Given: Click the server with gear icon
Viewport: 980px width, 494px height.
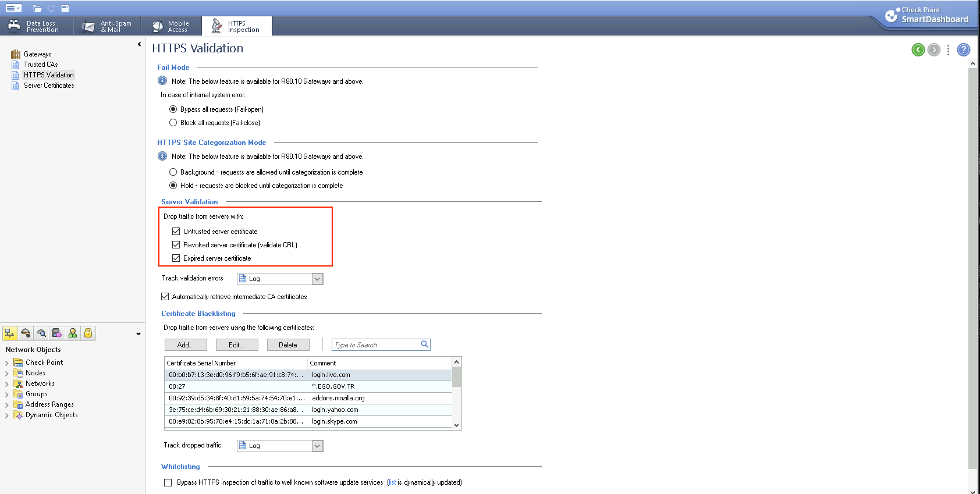Looking at the screenshot, I should [x=57, y=333].
